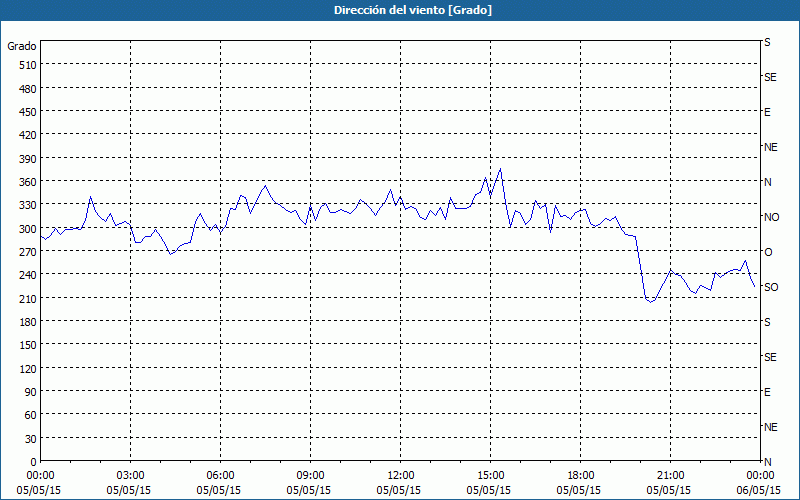Viewport: 800px width, 500px height.
Task: Select the 60 y-axis value
Action: pyautogui.click(x=31, y=415)
